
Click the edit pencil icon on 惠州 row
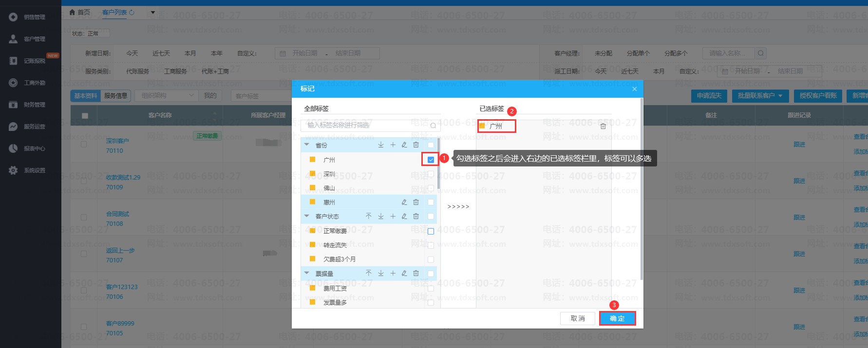click(x=404, y=202)
